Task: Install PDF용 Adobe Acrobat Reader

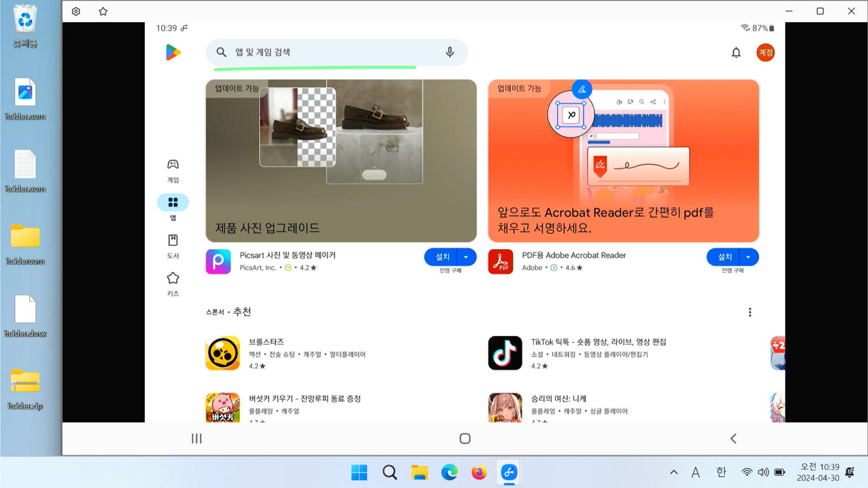Action: (x=723, y=256)
